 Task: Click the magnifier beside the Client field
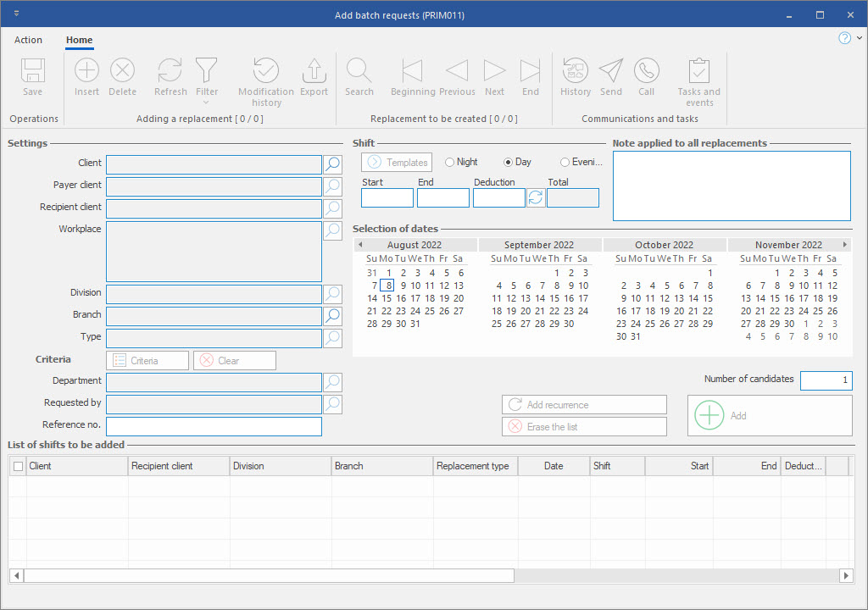click(333, 164)
